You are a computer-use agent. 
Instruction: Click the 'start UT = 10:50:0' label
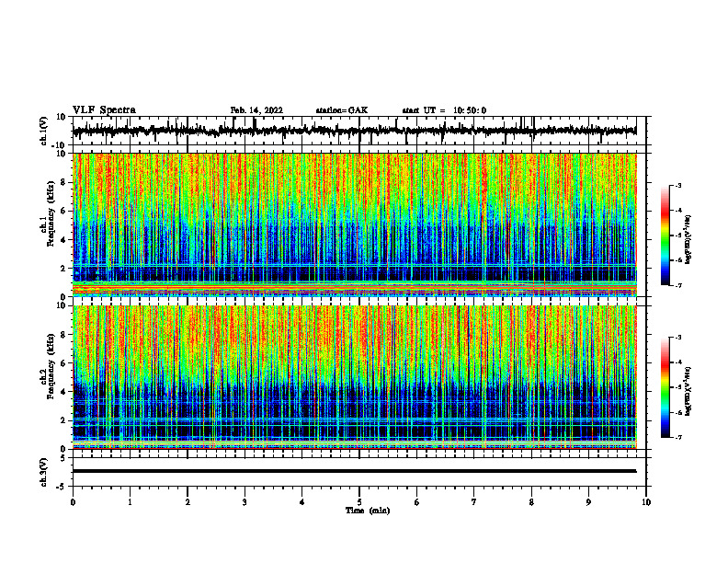[444, 110]
